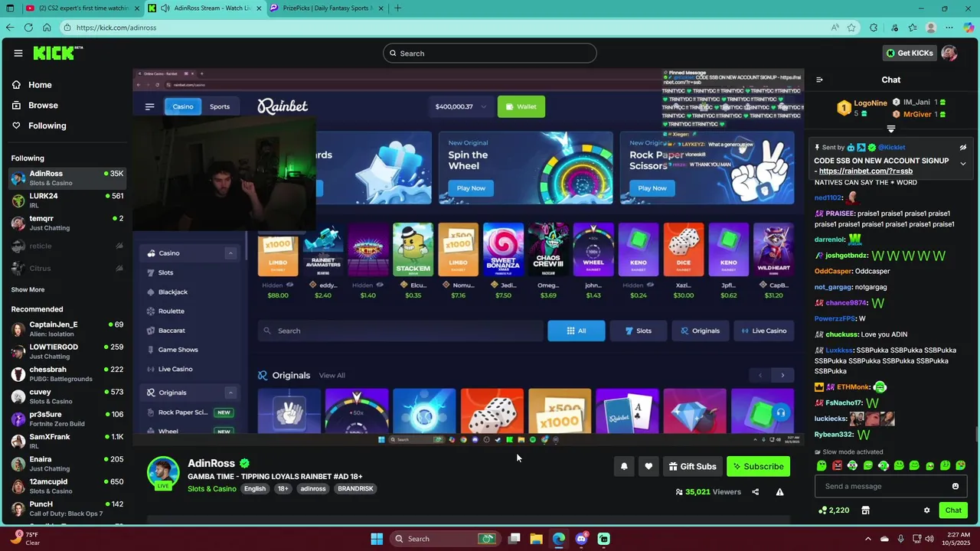Insert the red angry face emote
This screenshot has width=980, height=551.
click(x=837, y=465)
